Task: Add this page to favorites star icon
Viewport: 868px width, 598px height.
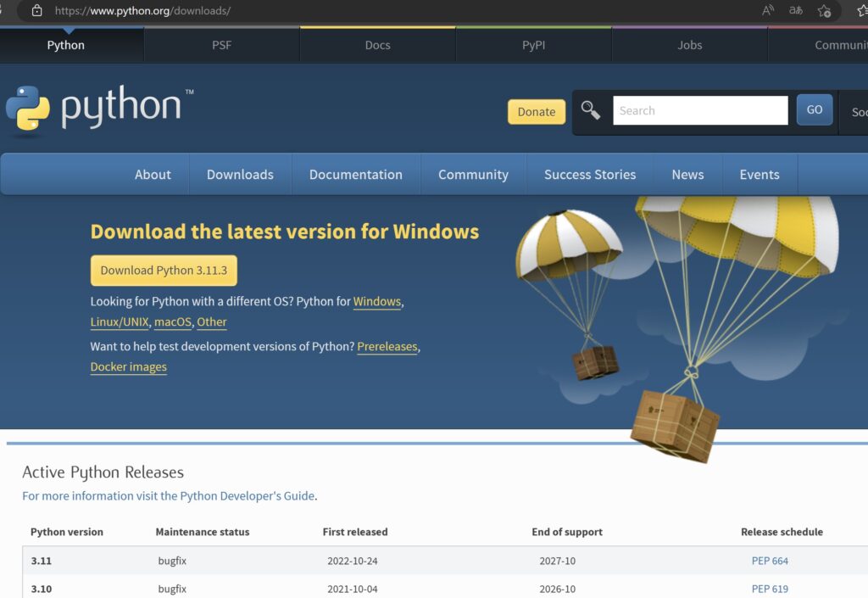Action: pos(824,10)
